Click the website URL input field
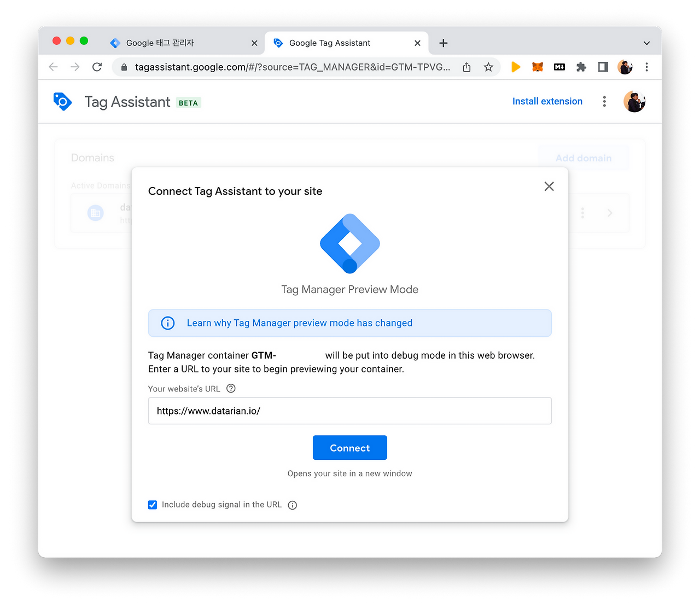700x608 pixels. (350, 411)
